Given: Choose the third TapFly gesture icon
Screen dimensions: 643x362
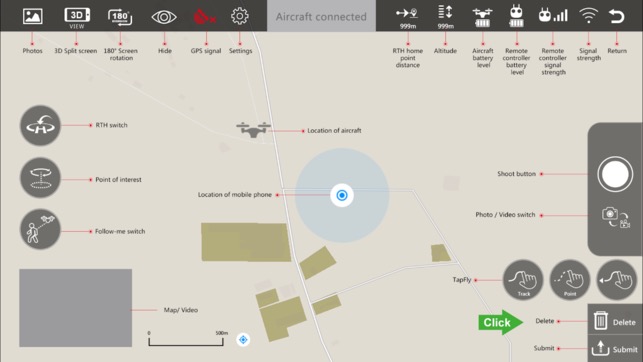Looking at the screenshot, I should pos(616,280).
